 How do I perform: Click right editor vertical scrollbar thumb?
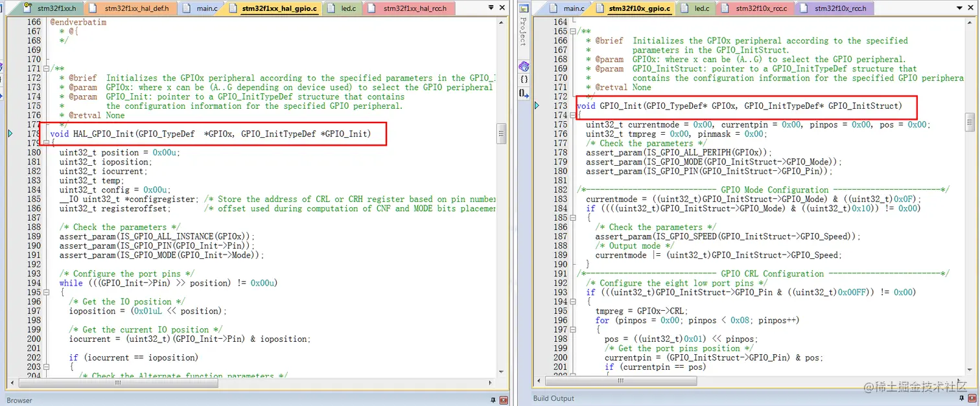970,122
